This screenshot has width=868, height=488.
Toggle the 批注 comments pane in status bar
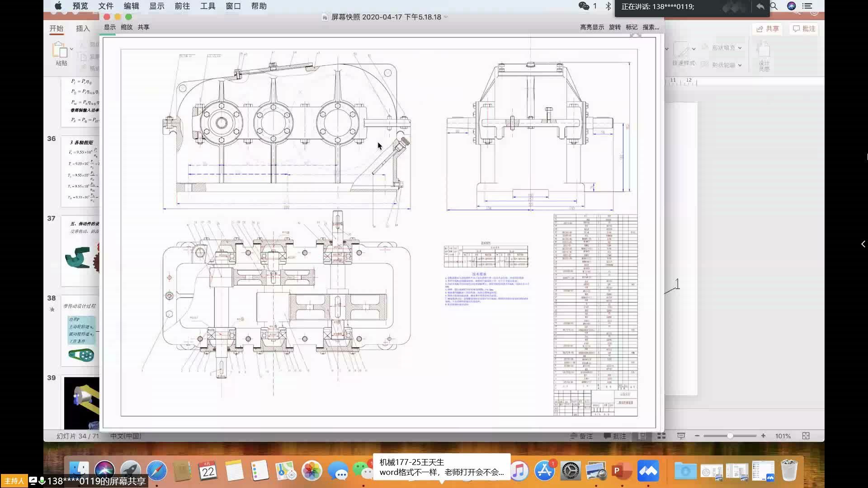point(615,436)
